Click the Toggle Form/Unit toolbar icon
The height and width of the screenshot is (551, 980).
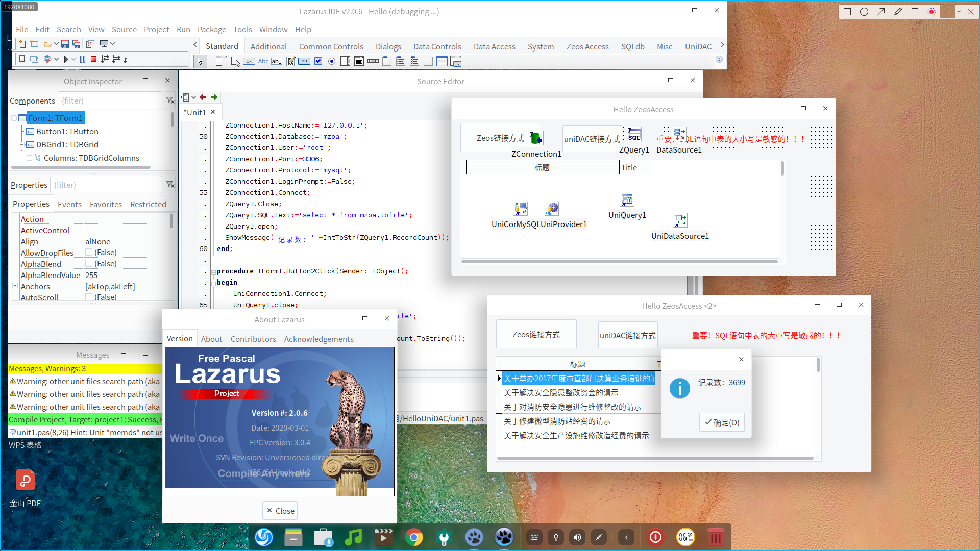tap(90, 44)
